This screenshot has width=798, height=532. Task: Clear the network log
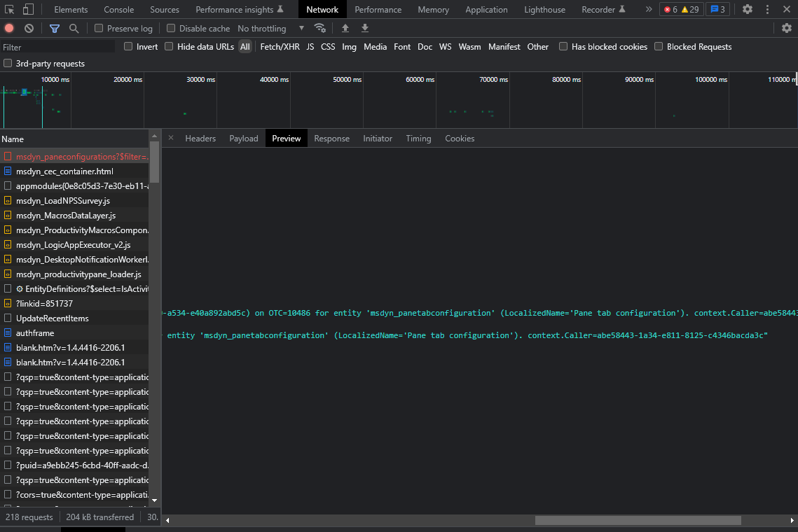click(29, 28)
